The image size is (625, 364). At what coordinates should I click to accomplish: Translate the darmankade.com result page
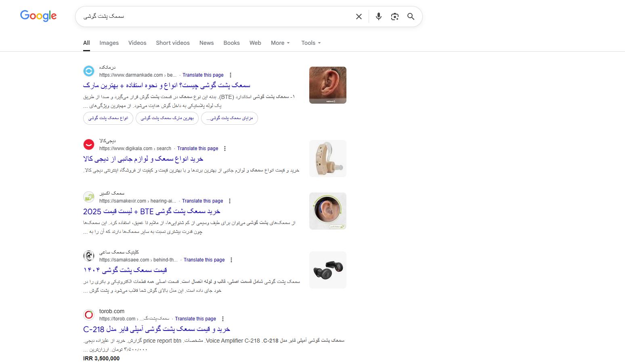(203, 75)
